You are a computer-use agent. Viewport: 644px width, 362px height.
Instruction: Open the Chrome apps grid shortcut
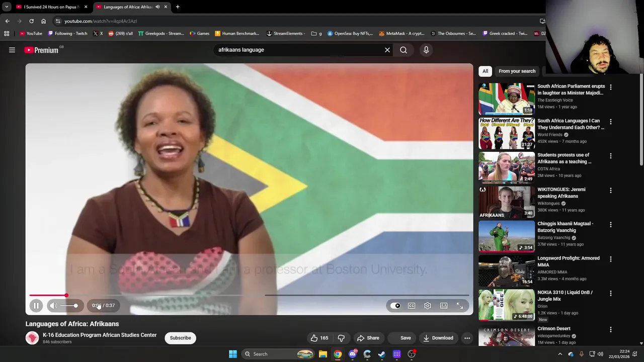pos(7,34)
